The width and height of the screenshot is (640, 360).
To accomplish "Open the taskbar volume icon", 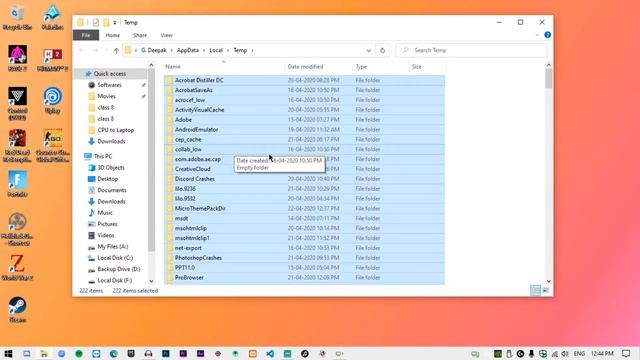I will coord(565,353).
